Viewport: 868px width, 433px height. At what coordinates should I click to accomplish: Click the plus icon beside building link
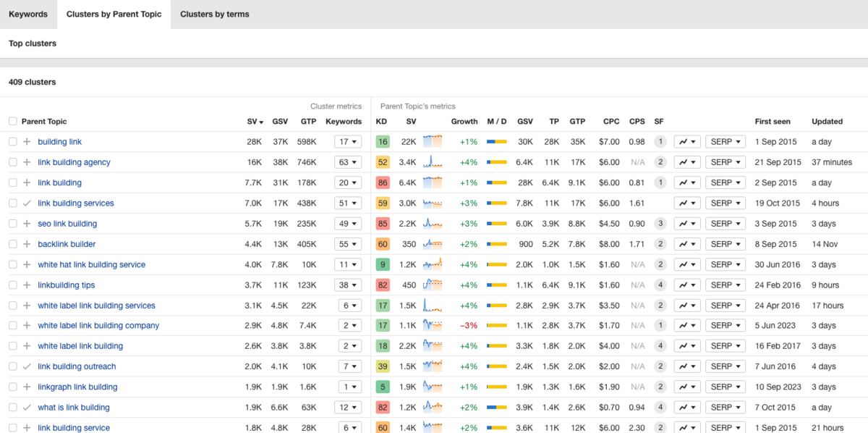(x=27, y=142)
